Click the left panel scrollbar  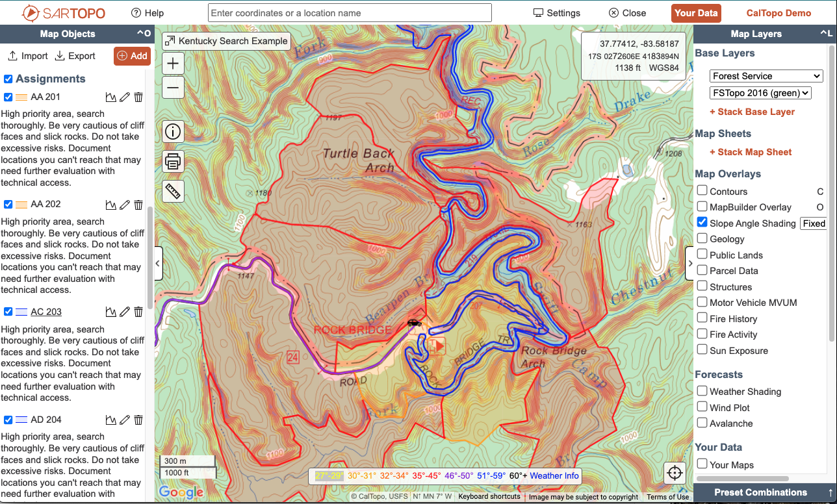coord(150,257)
